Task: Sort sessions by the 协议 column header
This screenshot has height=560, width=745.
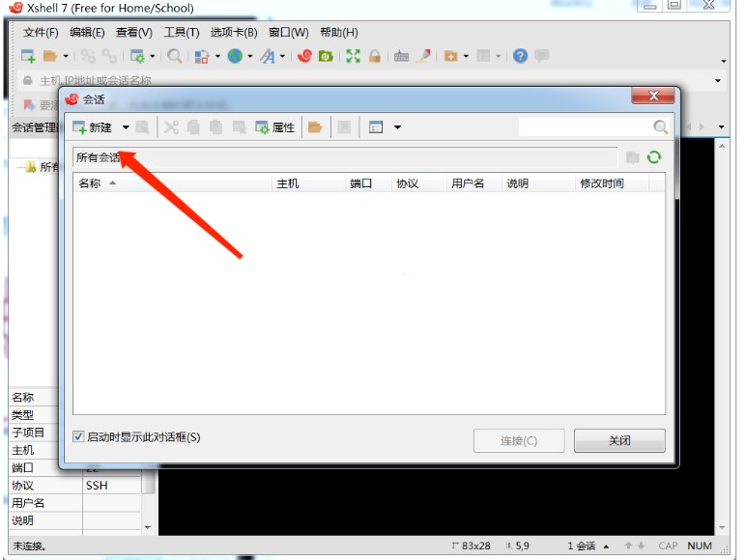Action: click(x=419, y=183)
